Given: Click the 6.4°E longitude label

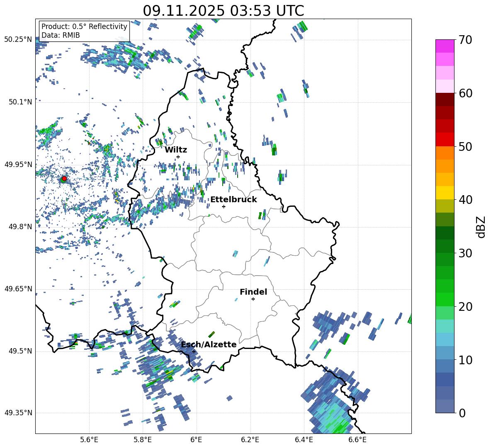Looking at the screenshot, I should pyautogui.click(x=304, y=440).
